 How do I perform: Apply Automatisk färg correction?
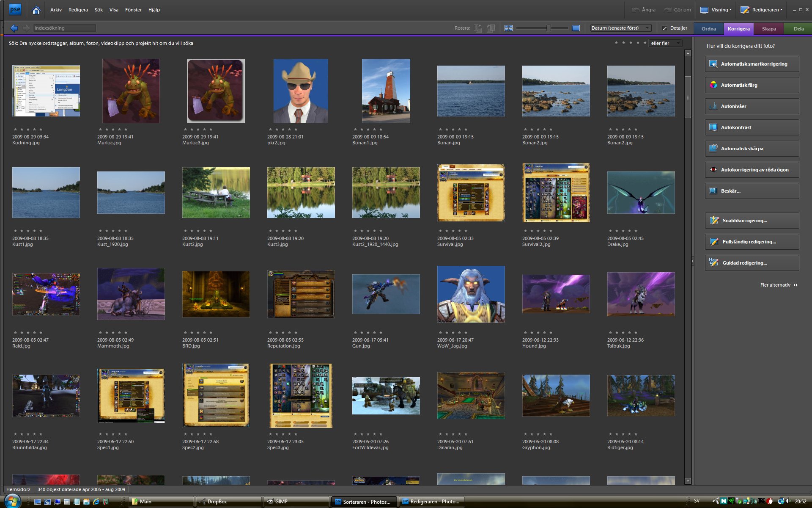click(752, 85)
